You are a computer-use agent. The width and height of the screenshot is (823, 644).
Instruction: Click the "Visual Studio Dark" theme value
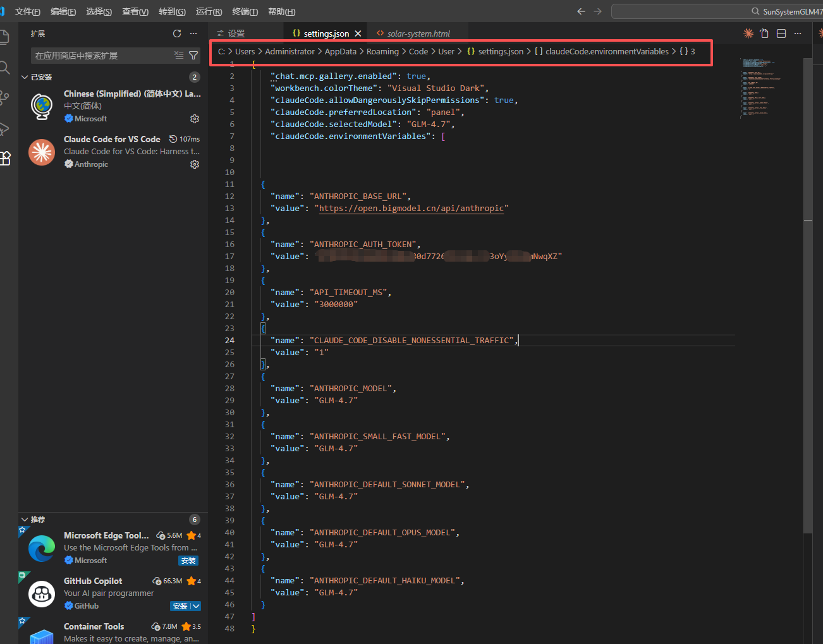point(436,88)
